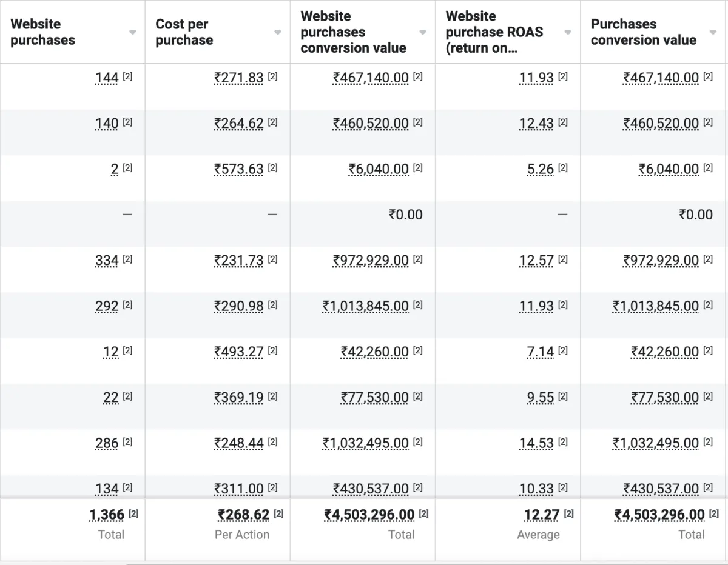The height and width of the screenshot is (565, 728).
Task: Click the ₹1,013,845.00 website purchases conversion value
Action: coord(365,307)
